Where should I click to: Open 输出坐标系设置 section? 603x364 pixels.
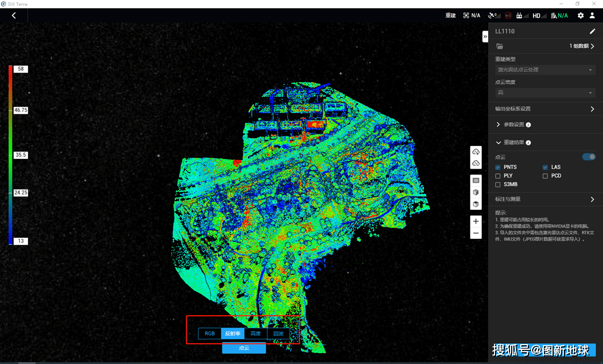[x=546, y=109]
